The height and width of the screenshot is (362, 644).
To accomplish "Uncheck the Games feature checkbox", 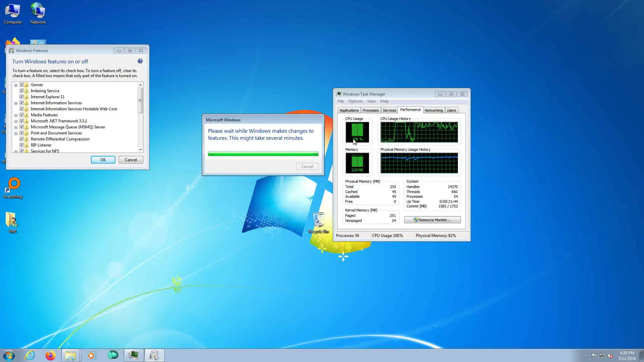I will tap(21, 85).
